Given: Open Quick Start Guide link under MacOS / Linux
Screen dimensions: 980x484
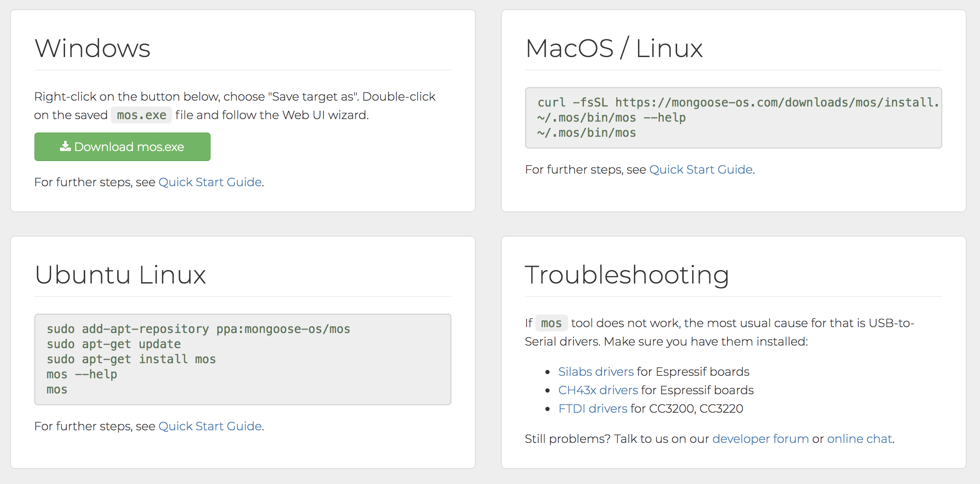Looking at the screenshot, I should [x=701, y=169].
